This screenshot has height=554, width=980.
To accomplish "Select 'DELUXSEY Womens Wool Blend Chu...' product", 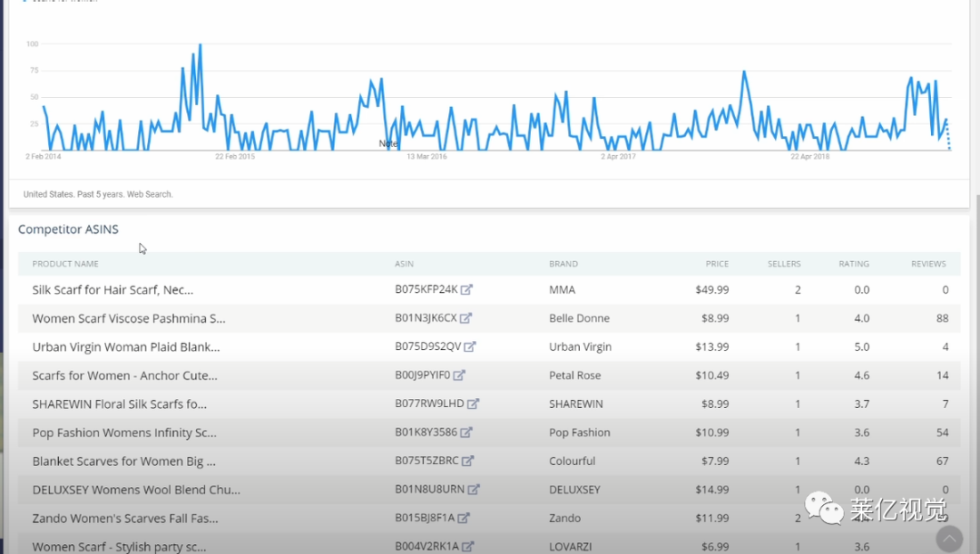I will [136, 490].
